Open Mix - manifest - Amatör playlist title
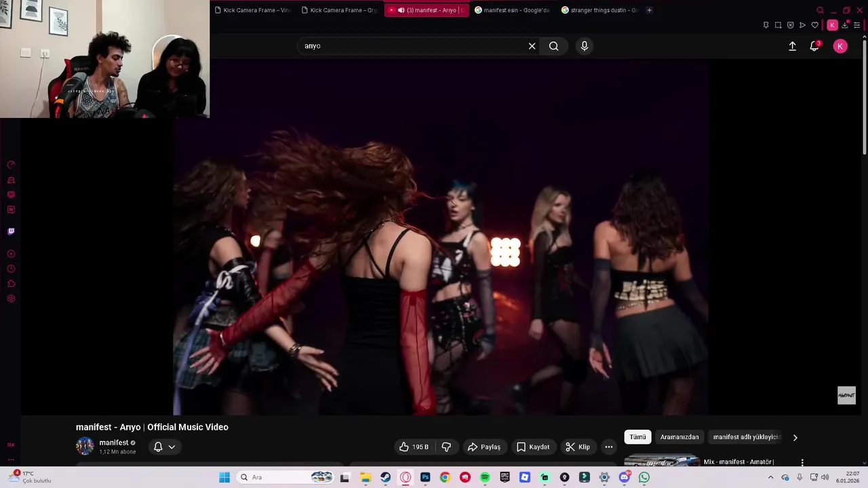Image resolution: width=868 pixels, height=488 pixels. 738,462
